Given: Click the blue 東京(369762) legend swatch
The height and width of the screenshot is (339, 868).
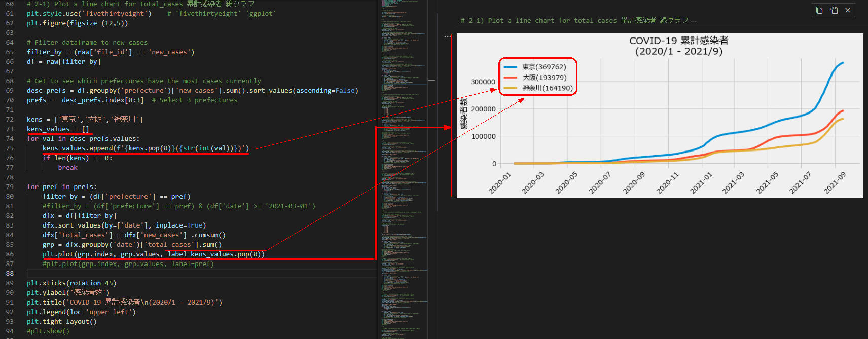Looking at the screenshot, I should tap(510, 67).
